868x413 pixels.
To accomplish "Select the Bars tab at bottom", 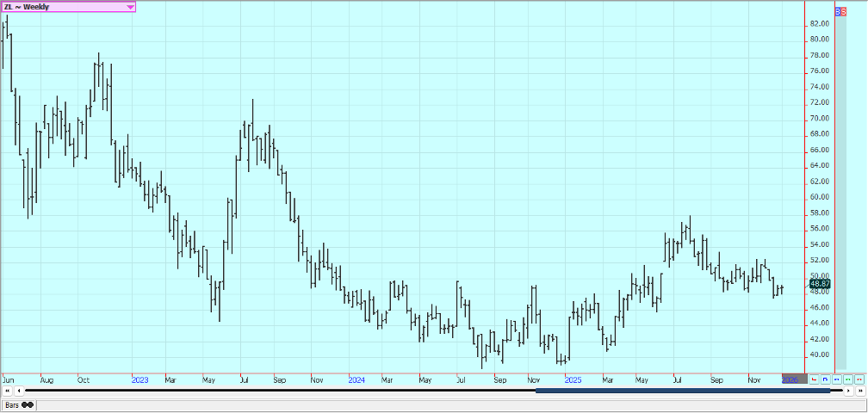I will point(12,404).
